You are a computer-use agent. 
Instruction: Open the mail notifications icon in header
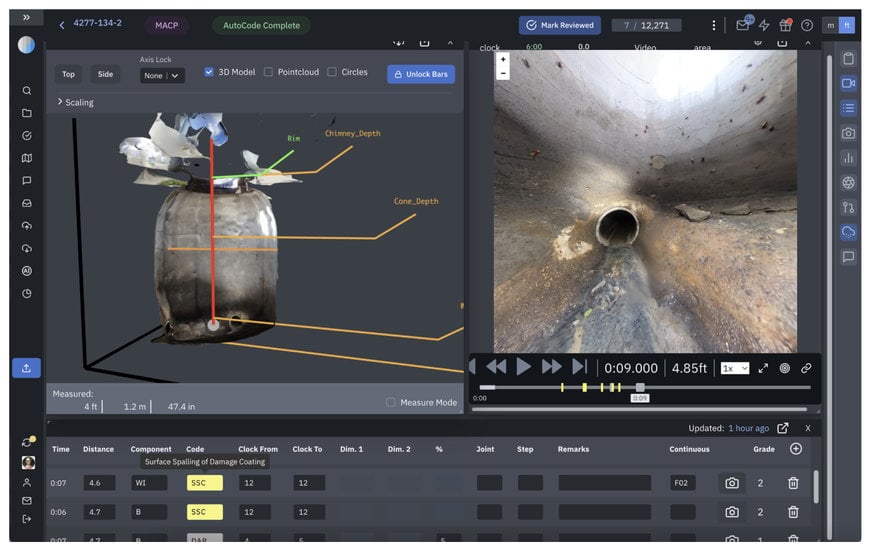743,25
